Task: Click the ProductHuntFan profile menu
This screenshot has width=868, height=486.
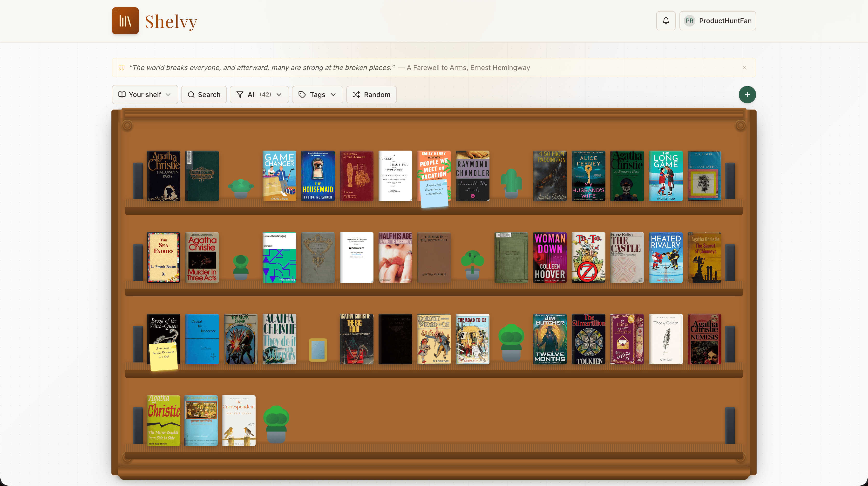Action: coord(718,21)
